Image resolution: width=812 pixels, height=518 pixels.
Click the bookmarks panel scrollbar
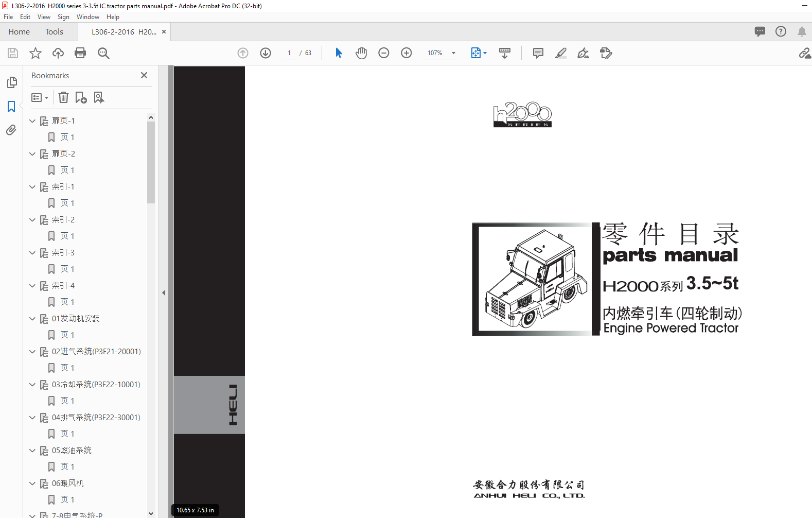(x=151, y=162)
